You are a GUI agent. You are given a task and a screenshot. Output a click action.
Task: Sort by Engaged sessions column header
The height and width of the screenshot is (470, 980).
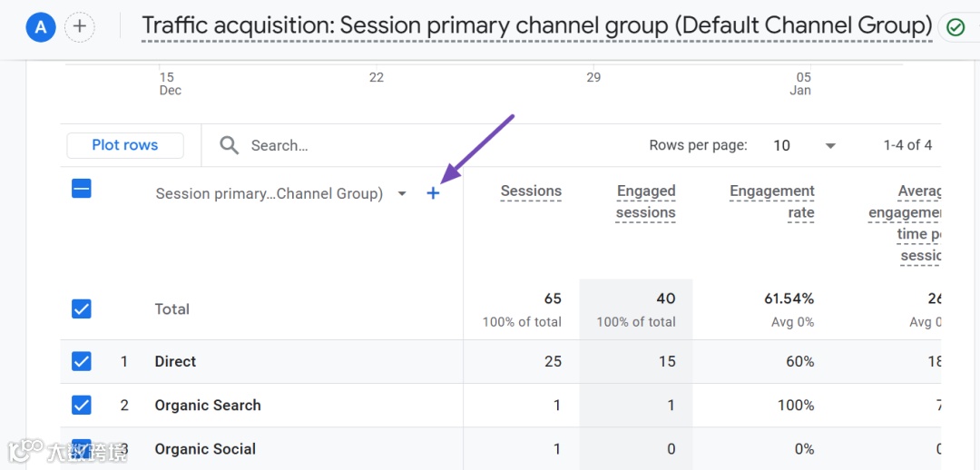645,201
